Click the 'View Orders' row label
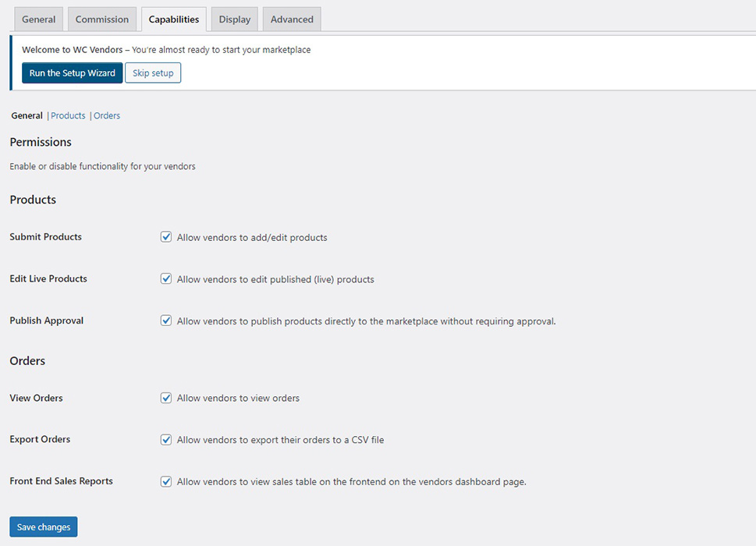The height and width of the screenshot is (546, 756). tap(36, 398)
